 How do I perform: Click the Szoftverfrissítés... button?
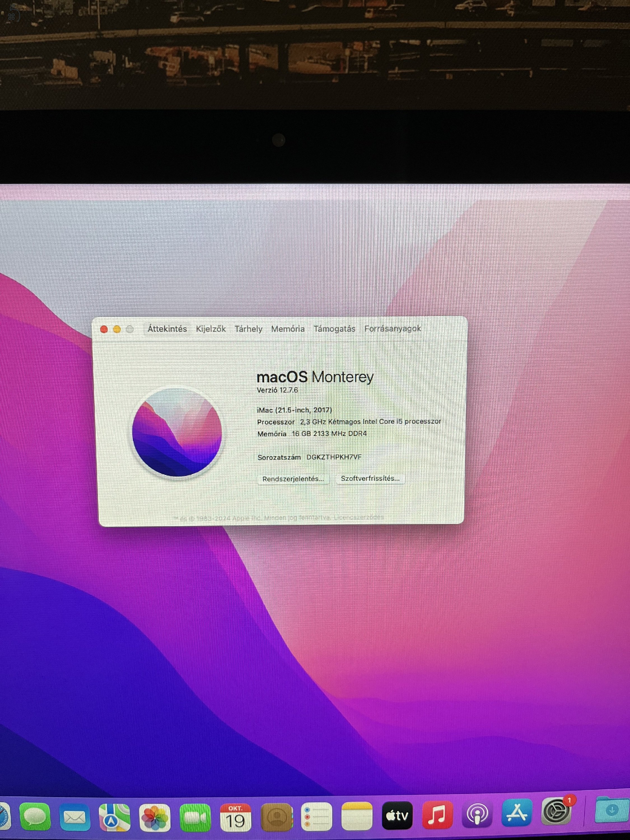[370, 479]
